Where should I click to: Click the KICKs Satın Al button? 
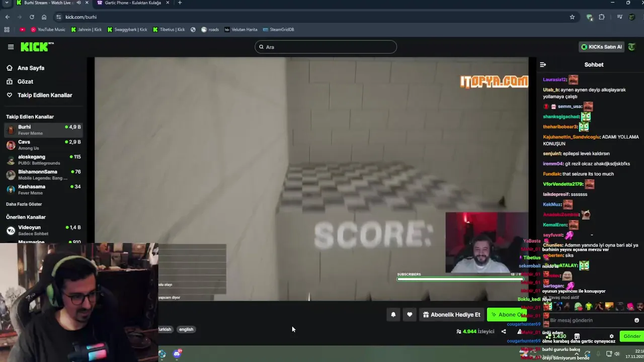point(601,47)
